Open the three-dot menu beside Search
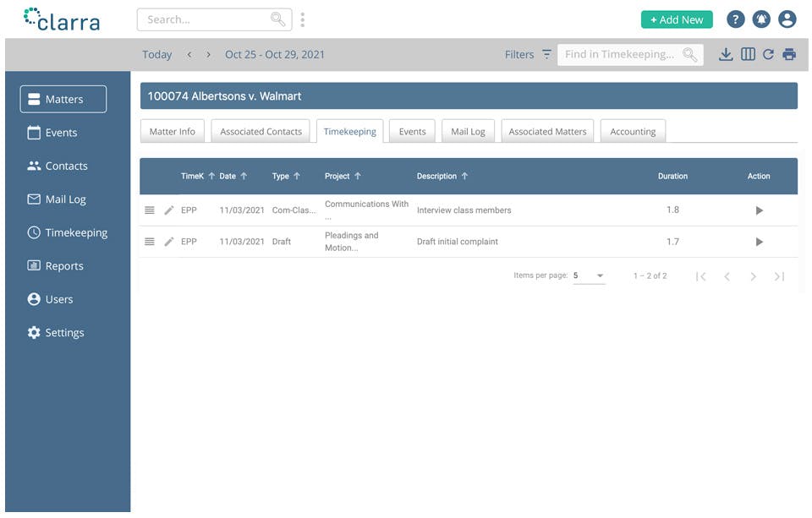The image size is (812, 518). (x=303, y=19)
